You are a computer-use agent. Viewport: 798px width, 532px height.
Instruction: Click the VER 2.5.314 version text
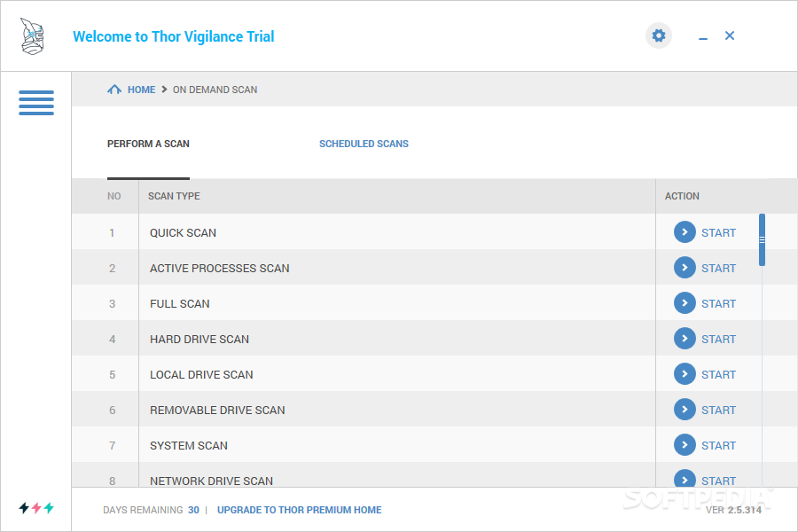[x=733, y=510]
